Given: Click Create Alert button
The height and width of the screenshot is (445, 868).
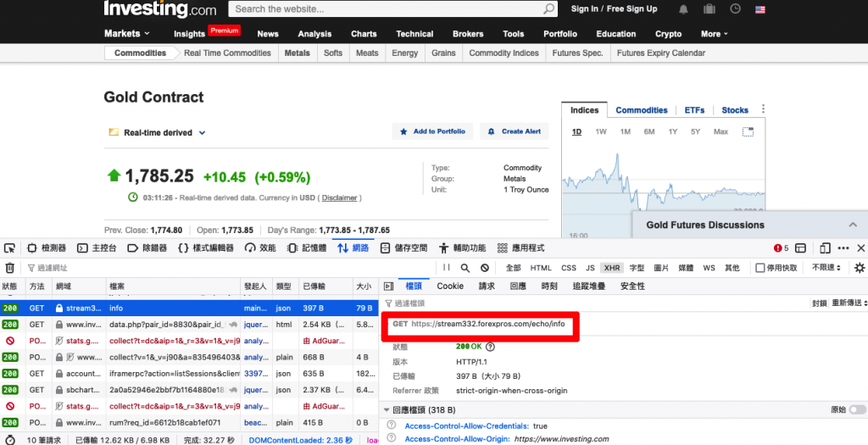Looking at the screenshot, I should [515, 131].
